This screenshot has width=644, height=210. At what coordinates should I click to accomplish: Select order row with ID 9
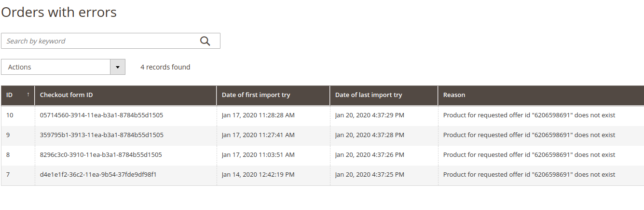tap(8, 135)
